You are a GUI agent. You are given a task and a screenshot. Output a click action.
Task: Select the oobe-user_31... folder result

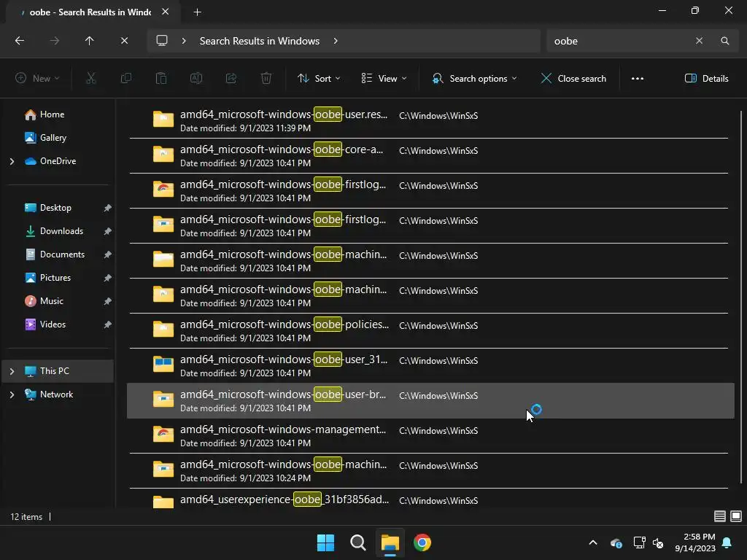pyautogui.click(x=429, y=366)
